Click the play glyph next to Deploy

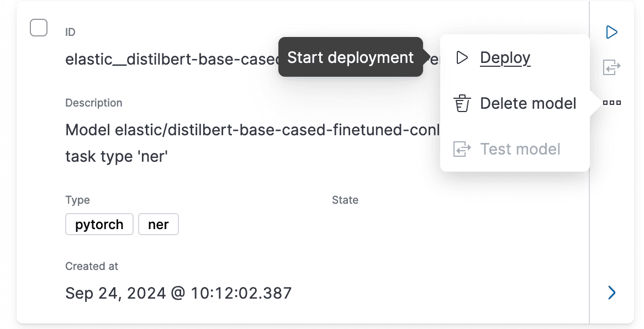(x=462, y=57)
